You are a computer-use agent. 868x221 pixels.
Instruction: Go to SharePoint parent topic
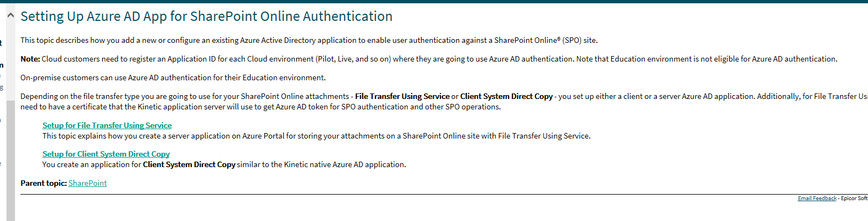tap(87, 183)
